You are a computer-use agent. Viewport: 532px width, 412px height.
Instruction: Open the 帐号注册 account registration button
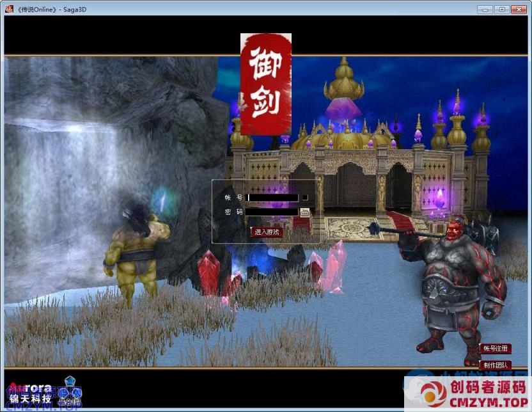(x=496, y=349)
